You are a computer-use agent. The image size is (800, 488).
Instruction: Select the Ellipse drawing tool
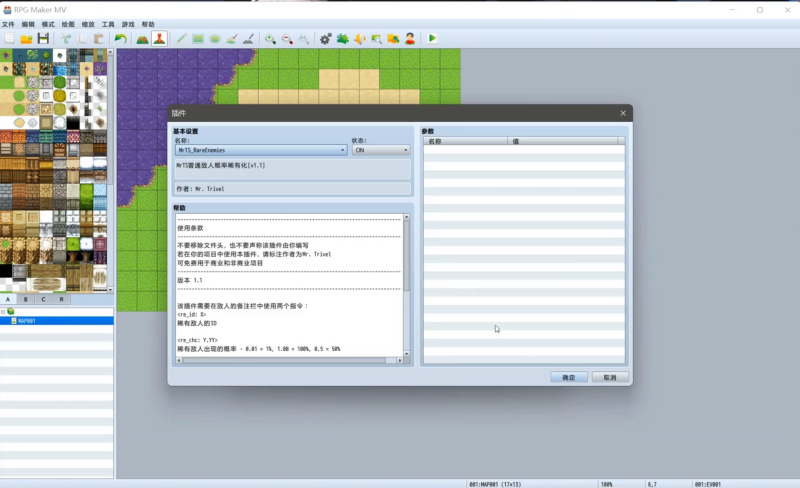pos(215,38)
